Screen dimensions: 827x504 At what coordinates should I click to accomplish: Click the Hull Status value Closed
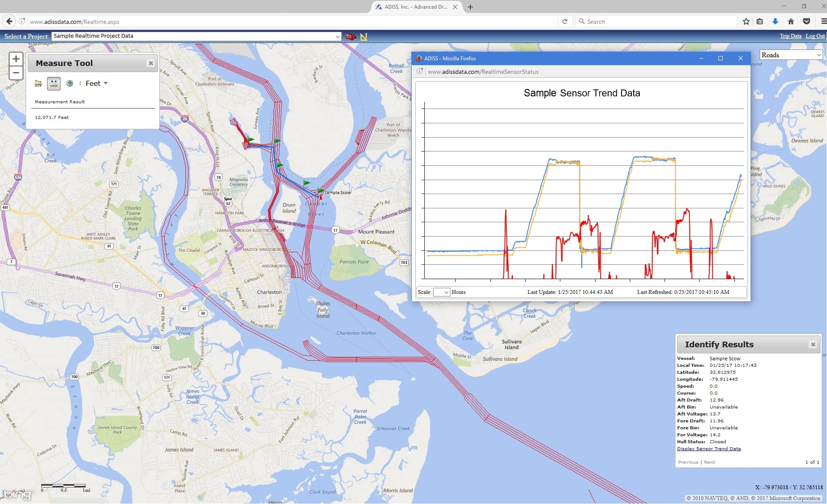(x=718, y=442)
